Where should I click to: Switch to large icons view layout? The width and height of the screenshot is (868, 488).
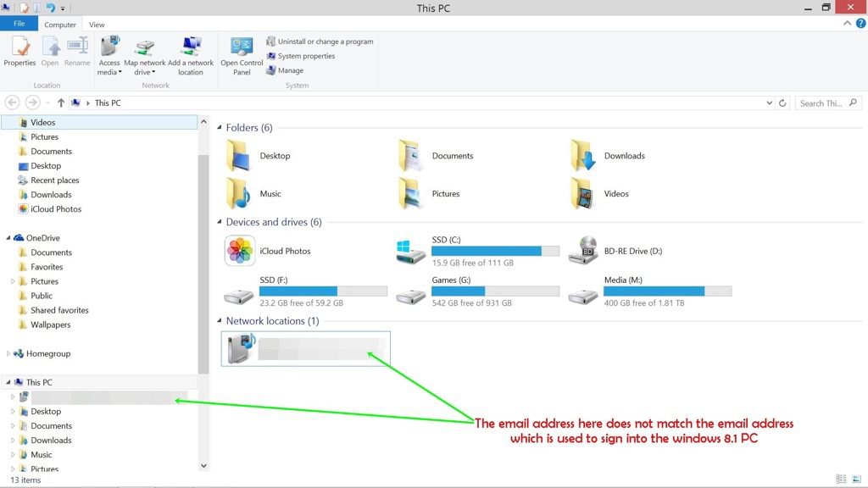(856, 480)
